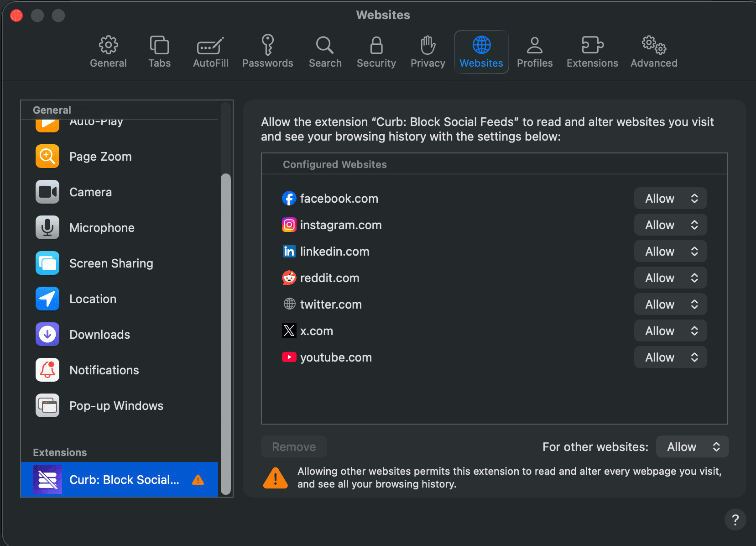Viewport: 756px width, 546px height.
Task: Select Page Zoom in sidebar
Action: 120,157
